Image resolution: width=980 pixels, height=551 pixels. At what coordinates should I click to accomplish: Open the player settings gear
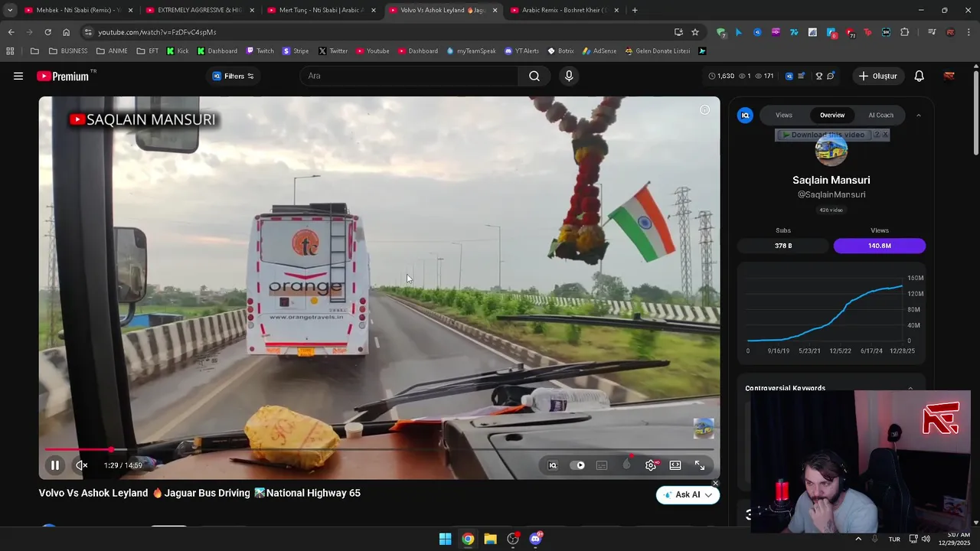(651, 465)
